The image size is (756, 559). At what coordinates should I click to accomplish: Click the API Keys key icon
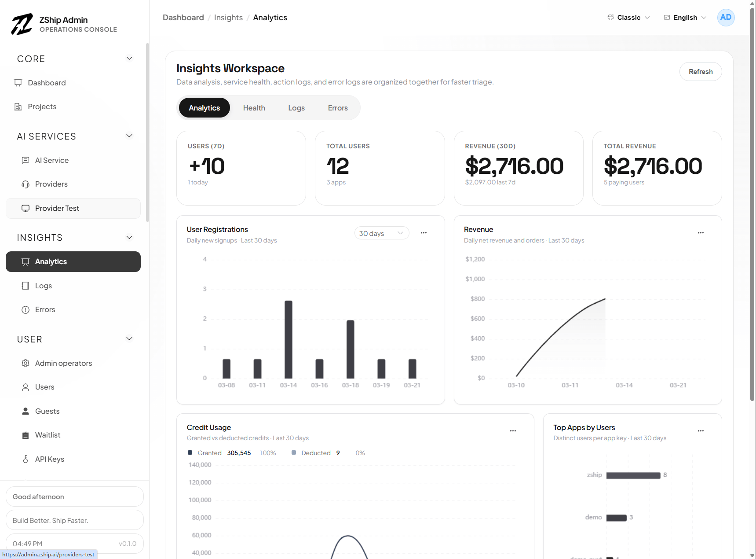26,459
